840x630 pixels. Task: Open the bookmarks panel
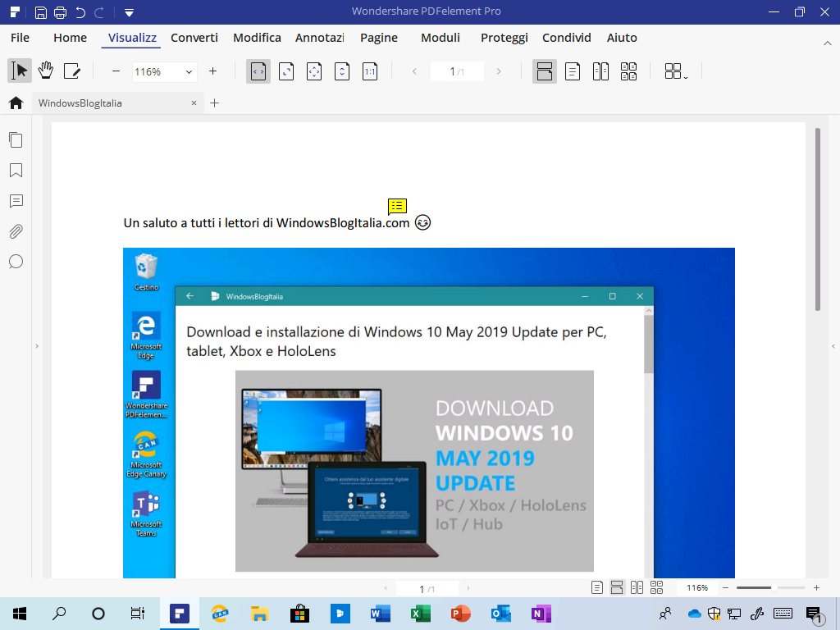click(x=16, y=171)
